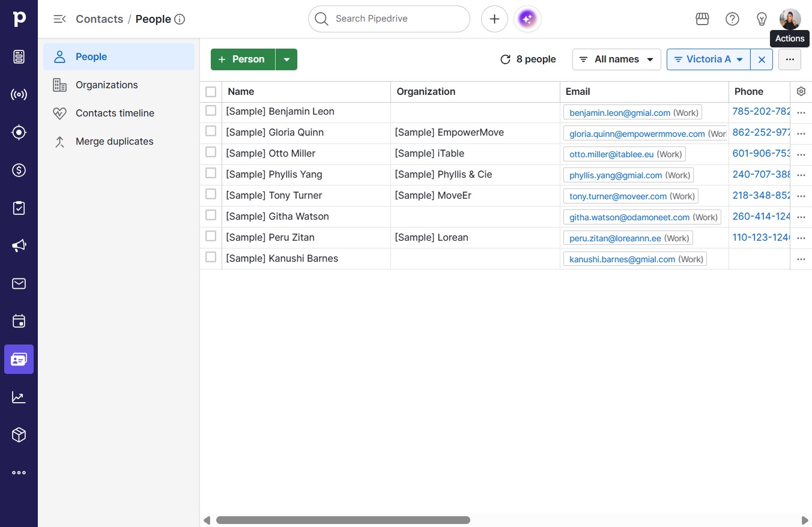Open the user profile avatar
812x527 pixels.
(x=790, y=19)
